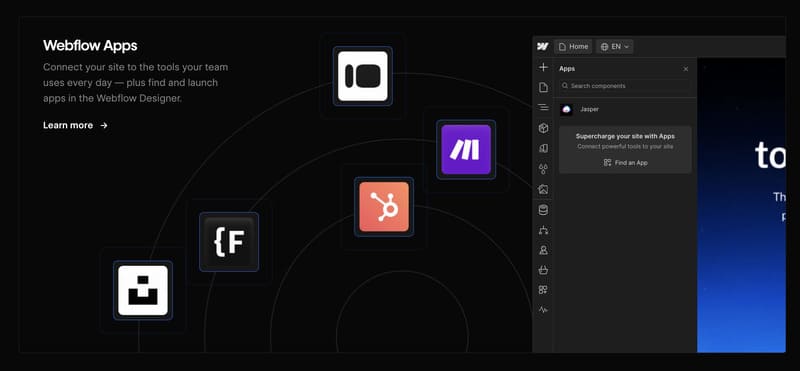The width and height of the screenshot is (800, 371).
Task: Close the Apps panel
Action: pyautogui.click(x=686, y=69)
